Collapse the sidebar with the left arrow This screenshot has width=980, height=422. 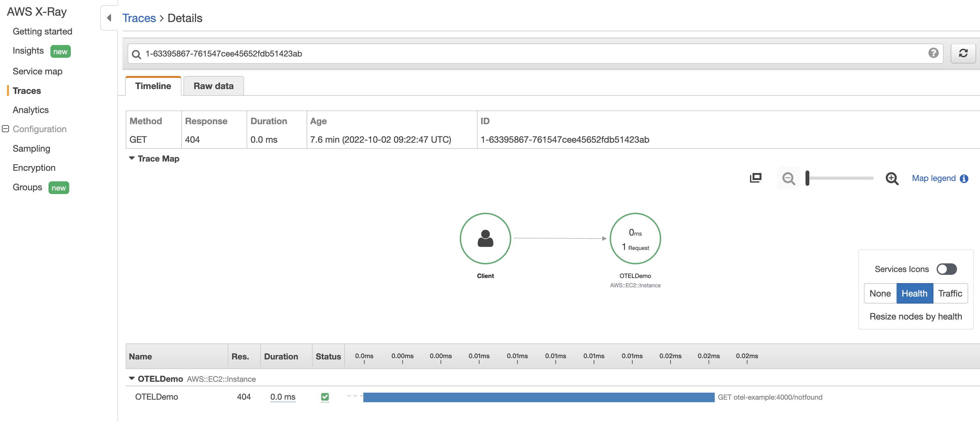coord(109,18)
